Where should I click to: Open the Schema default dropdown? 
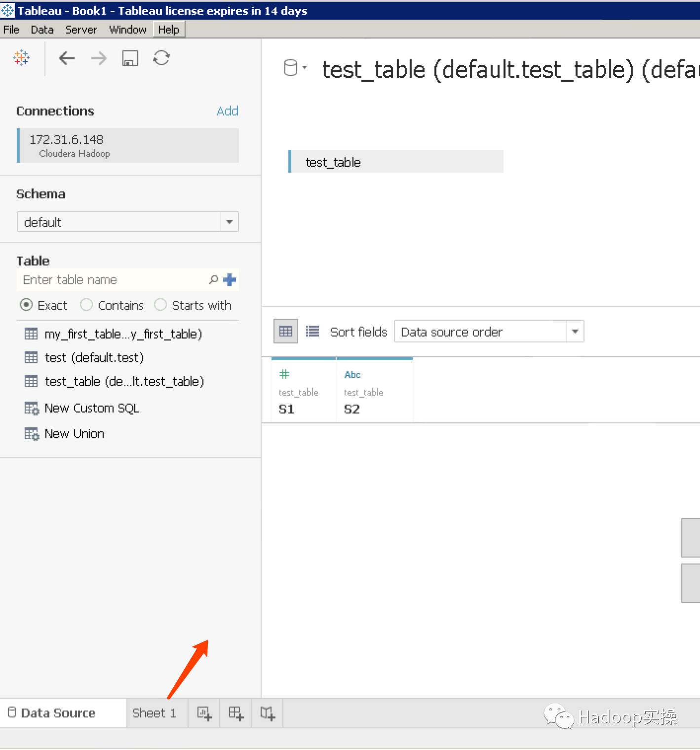pyautogui.click(x=128, y=222)
